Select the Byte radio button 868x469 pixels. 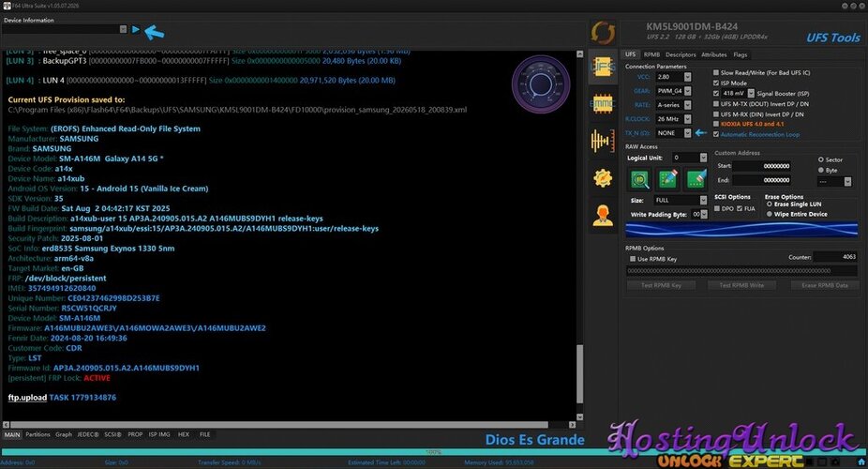pyautogui.click(x=821, y=170)
